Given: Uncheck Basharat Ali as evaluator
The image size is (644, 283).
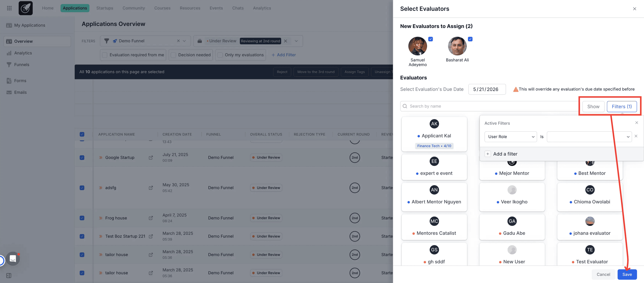Looking at the screenshot, I should pos(470,39).
